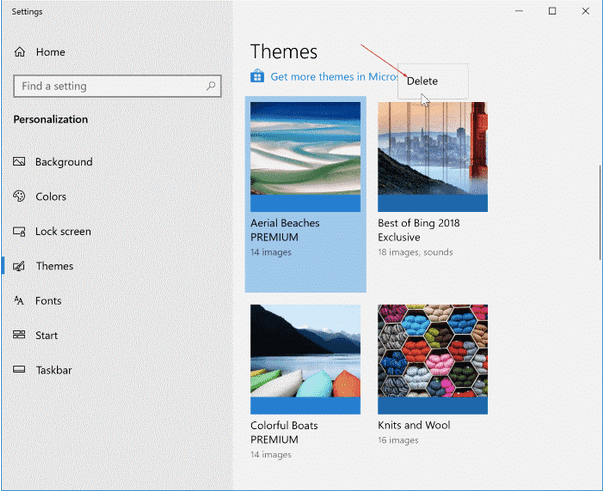
Task: Click the 18 images, sounds text
Action: click(x=415, y=252)
